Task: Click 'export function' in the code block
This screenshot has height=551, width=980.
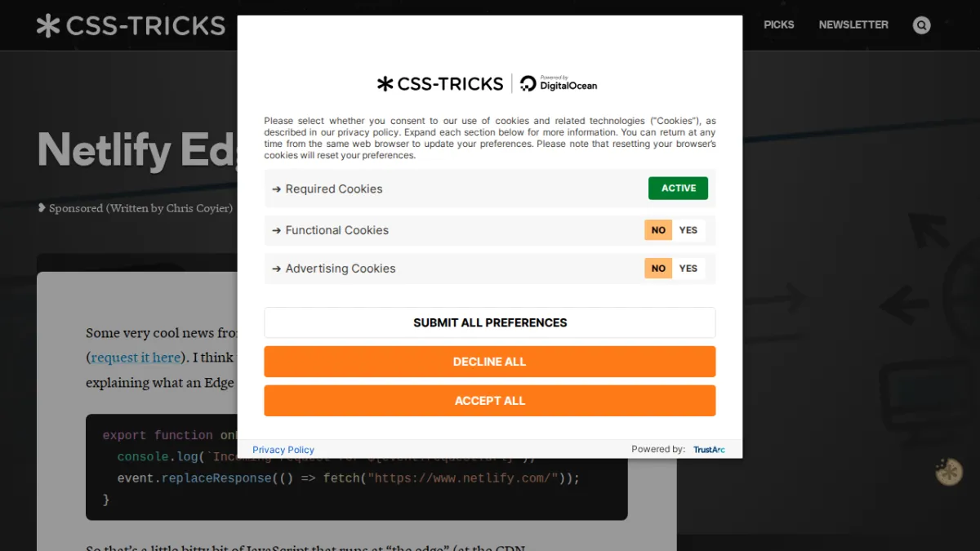Action: click(x=158, y=436)
